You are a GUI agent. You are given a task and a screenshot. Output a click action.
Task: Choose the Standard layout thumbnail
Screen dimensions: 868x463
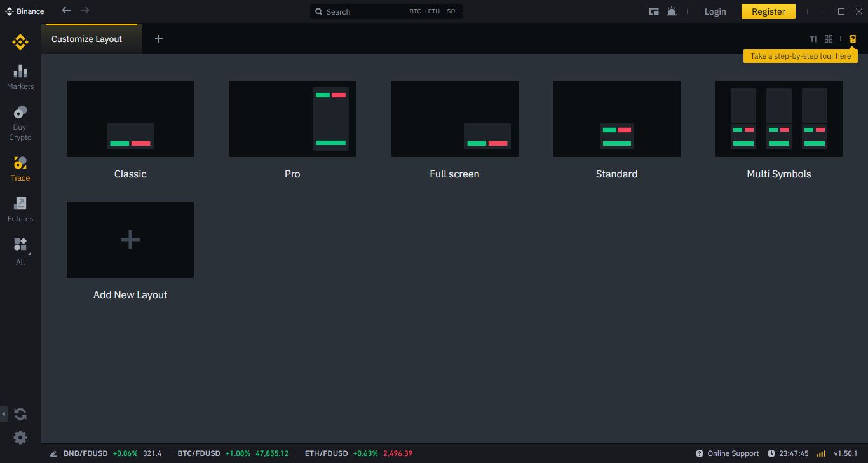coord(617,119)
